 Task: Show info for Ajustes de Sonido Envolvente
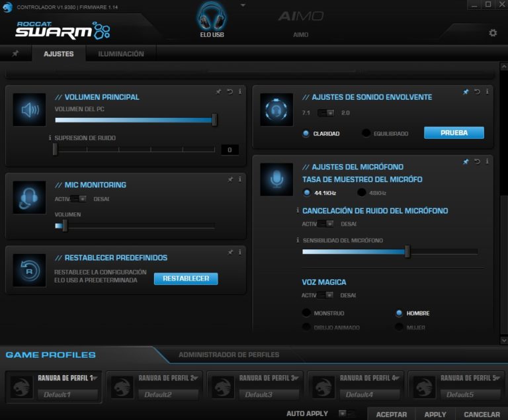[x=487, y=91]
